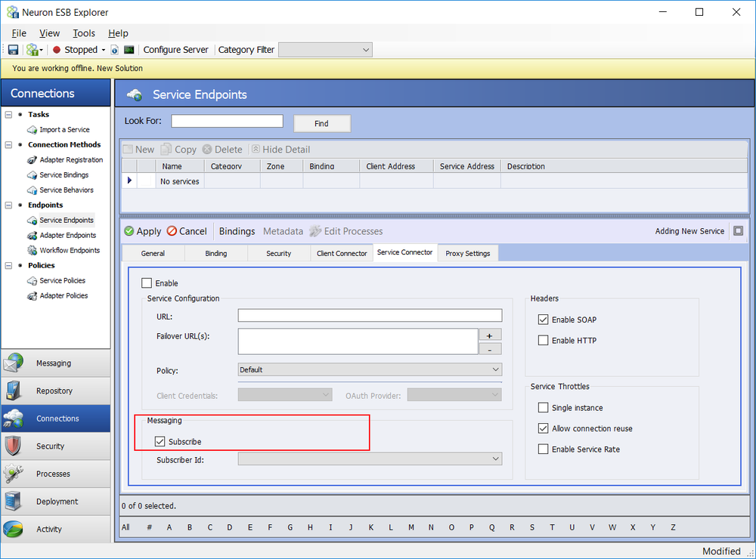Click the Look For search field
The width and height of the screenshot is (756, 559).
point(227,121)
